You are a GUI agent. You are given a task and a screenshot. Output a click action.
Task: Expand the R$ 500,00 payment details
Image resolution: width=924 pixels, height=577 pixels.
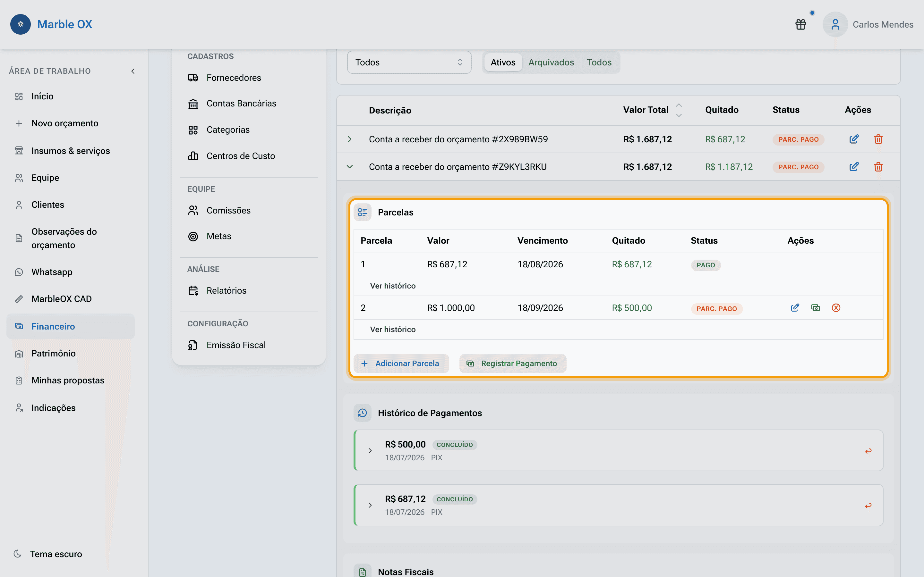pyautogui.click(x=370, y=451)
